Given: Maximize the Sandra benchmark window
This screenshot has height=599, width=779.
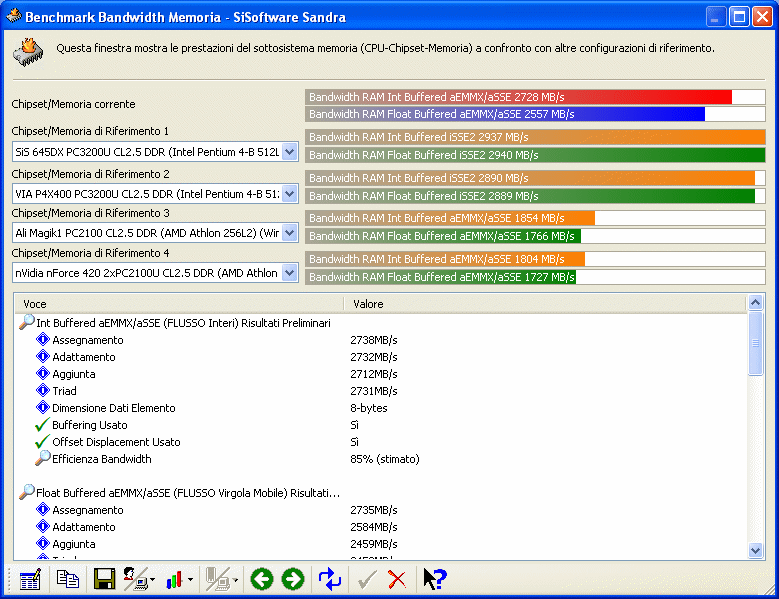Looking at the screenshot, I should (x=739, y=17).
